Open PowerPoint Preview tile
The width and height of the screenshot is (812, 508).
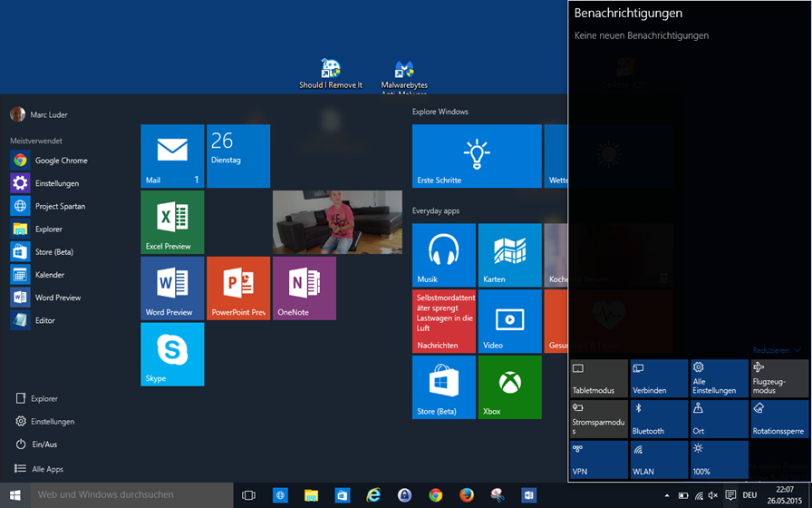(238, 288)
